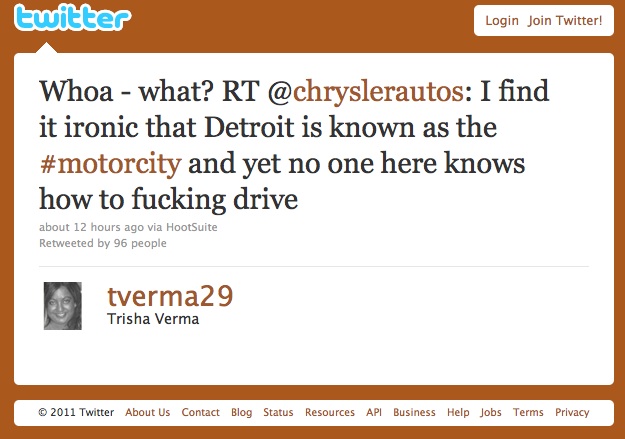Viewport: 625px width, 439px height.
Task: Open the tweet timestamp 'about 12 hours ago'
Action: tap(91, 227)
